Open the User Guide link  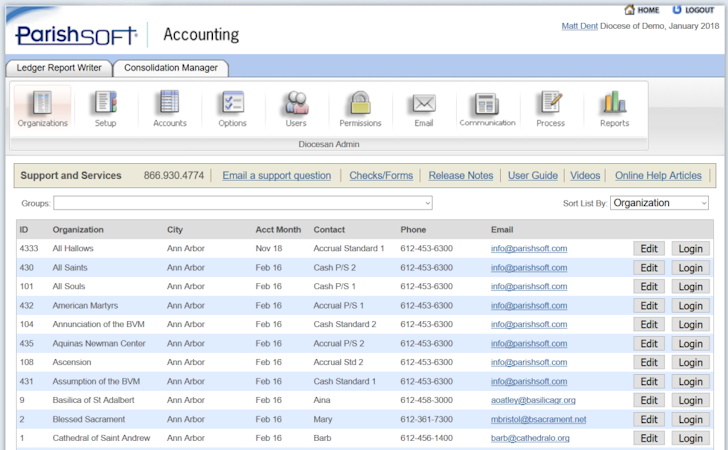(x=533, y=176)
